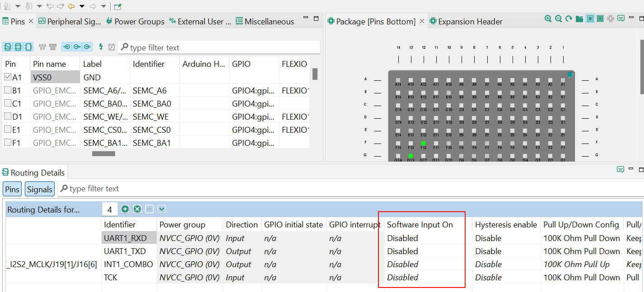Image resolution: width=644 pixels, height=292 pixels.
Task: Check the pin B1 checkbox
Action: point(7,90)
